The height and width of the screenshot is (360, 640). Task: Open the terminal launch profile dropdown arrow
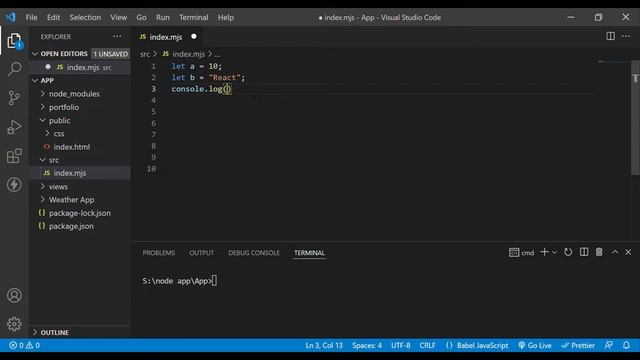tap(554, 253)
